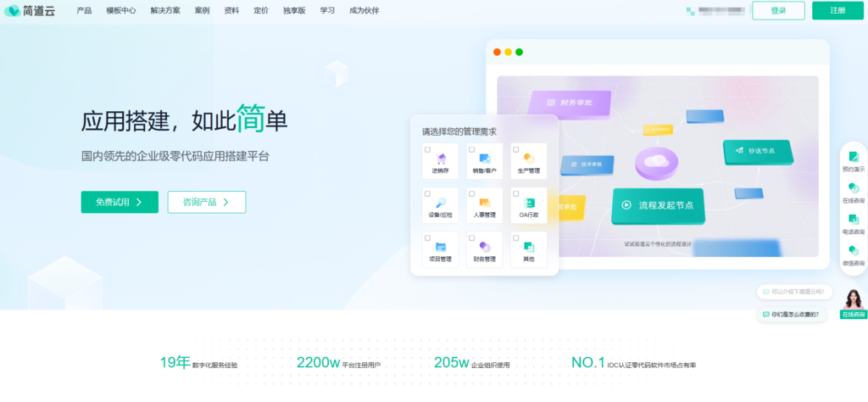The width and height of the screenshot is (868, 402).
Task: Click the green dot in mock window
Action: (x=520, y=52)
